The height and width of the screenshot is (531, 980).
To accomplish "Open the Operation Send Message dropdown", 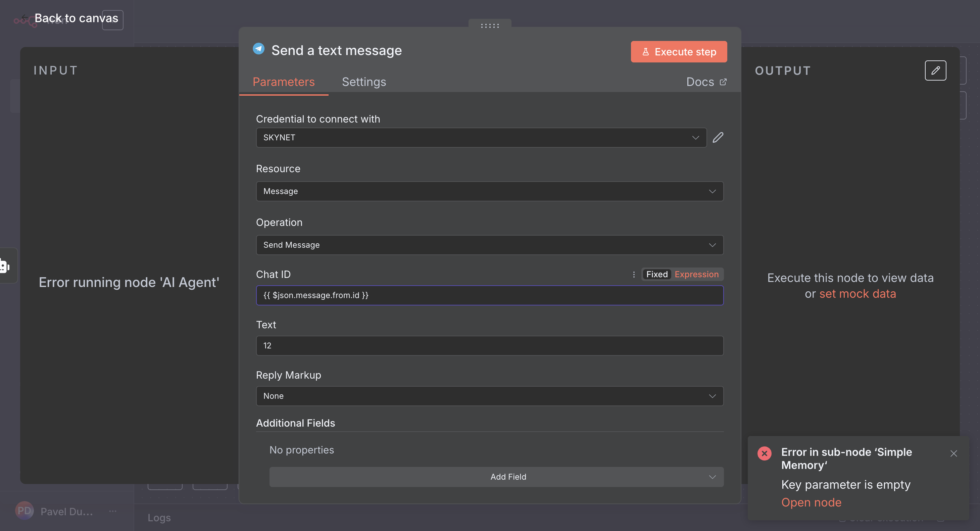I will click(x=490, y=245).
